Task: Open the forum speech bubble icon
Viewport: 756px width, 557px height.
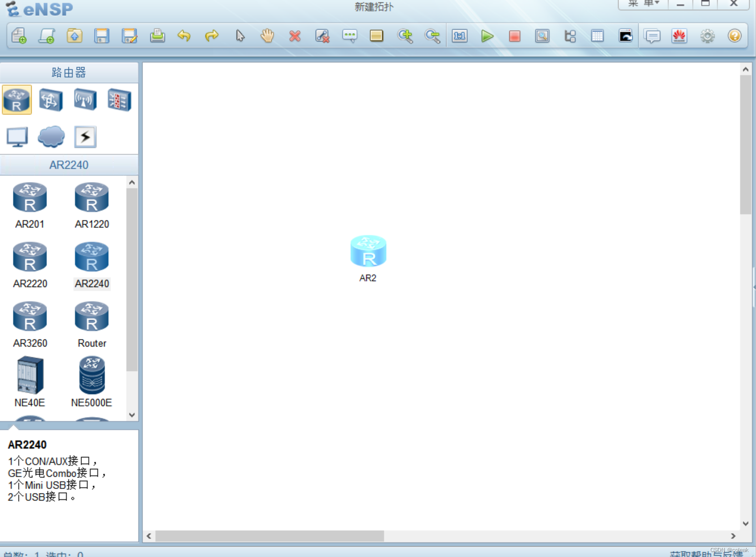Action: coord(652,36)
